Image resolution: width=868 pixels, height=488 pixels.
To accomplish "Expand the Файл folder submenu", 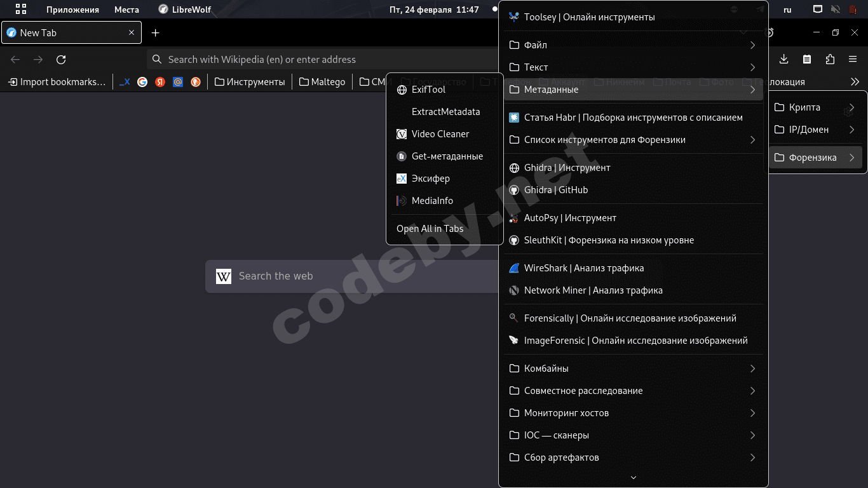I will point(634,45).
